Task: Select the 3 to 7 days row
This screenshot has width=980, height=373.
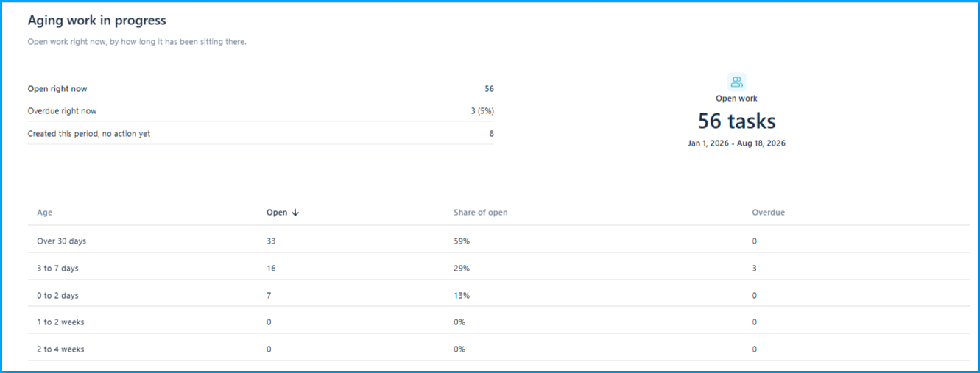Action: [498, 268]
